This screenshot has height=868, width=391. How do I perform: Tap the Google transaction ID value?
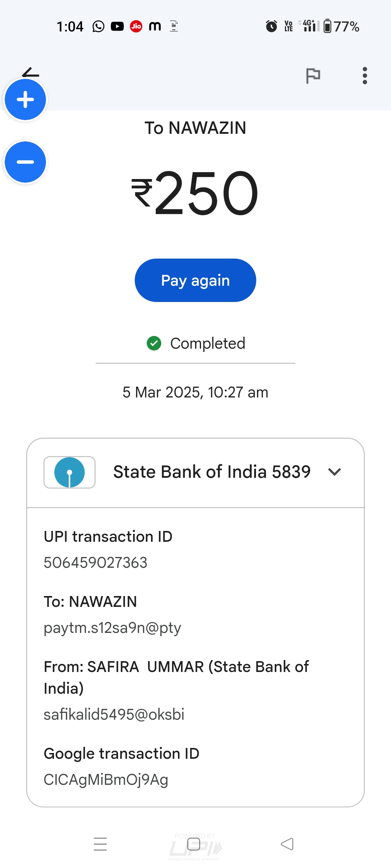pyautogui.click(x=106, y=780)
